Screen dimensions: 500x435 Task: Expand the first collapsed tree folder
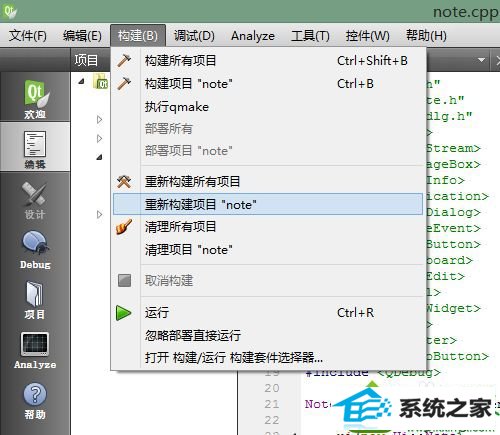(x=99, y=119)
